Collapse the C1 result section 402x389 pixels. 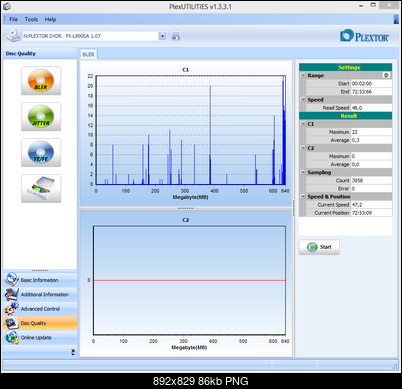point(303,124)
